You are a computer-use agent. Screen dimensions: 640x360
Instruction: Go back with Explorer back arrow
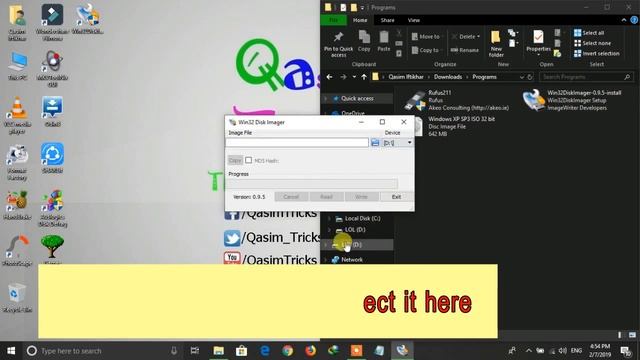(x=329, y=77)
